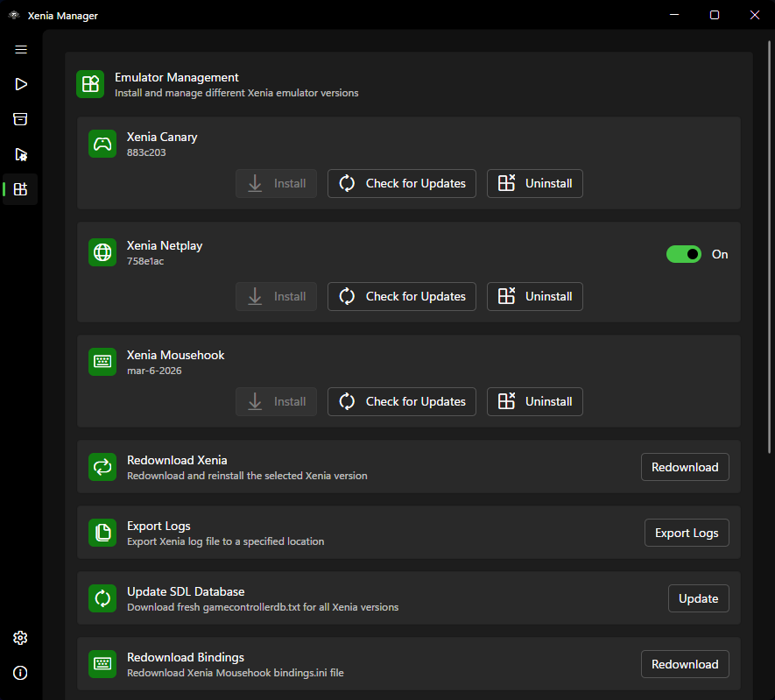Click the Redownload Xenia loop icon
This screenshot has width=775, height=700.
pyautogui.click(x=102, y=467)
